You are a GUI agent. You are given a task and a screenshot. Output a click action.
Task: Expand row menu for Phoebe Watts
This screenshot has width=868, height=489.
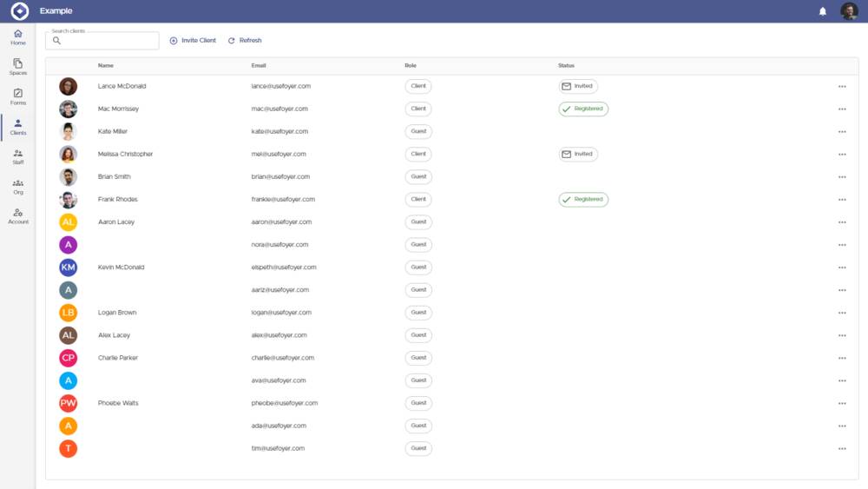click(x=842, y=404)
